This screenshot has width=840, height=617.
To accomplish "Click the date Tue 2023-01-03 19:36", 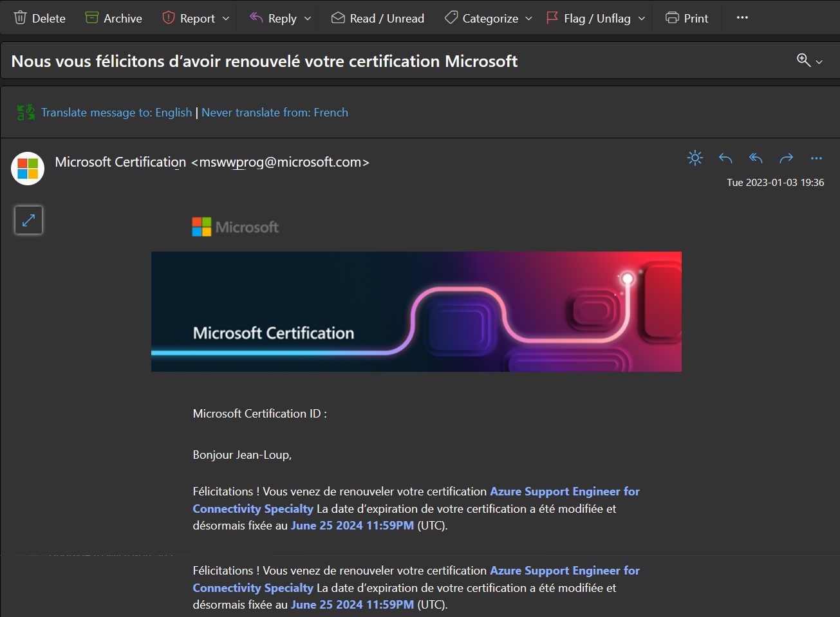I will point(776,183).
